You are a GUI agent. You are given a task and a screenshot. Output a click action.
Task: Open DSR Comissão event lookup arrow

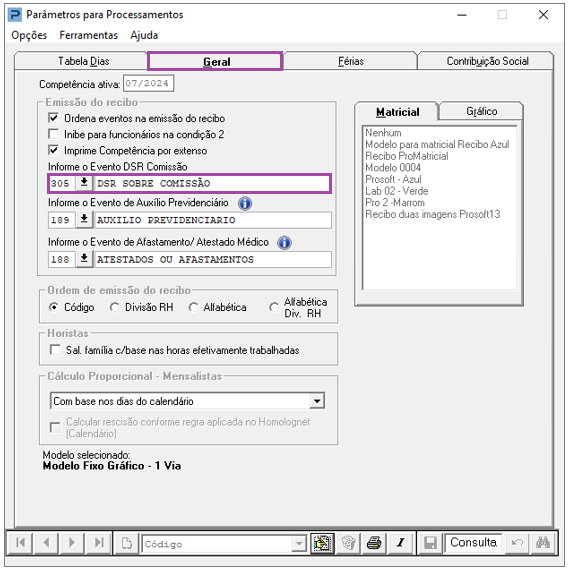(84, 183)
